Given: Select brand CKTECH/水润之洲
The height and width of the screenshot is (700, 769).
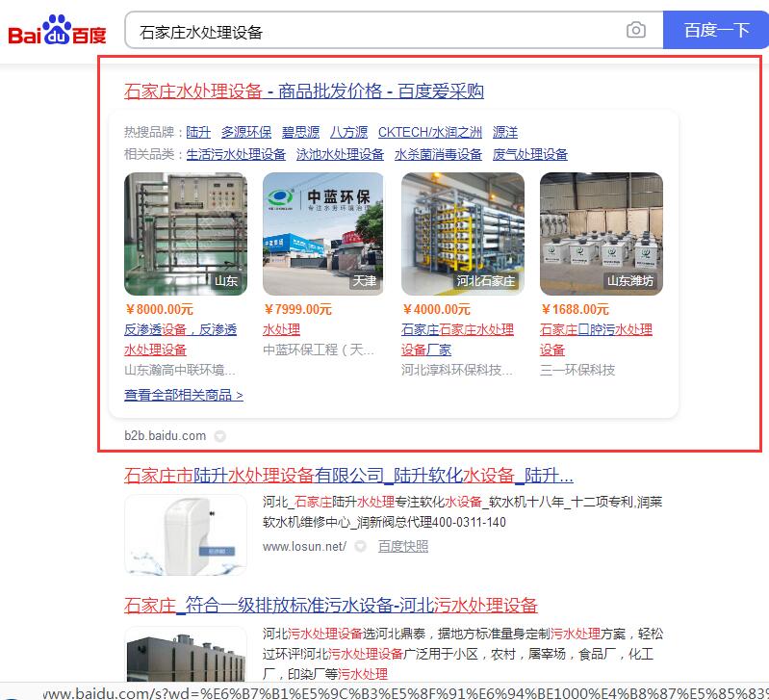Looking at the screenshot, I should click(x=429, y=132).
